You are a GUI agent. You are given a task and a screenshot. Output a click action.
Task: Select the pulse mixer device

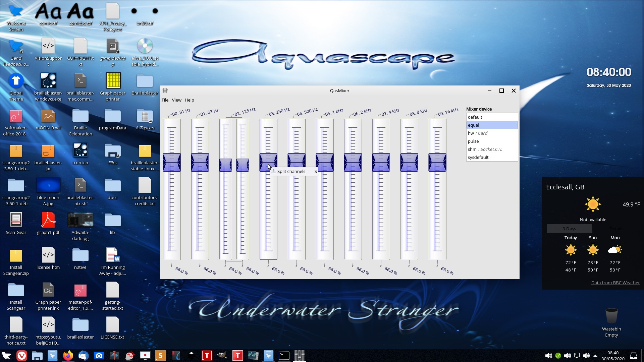click(473, 141)
